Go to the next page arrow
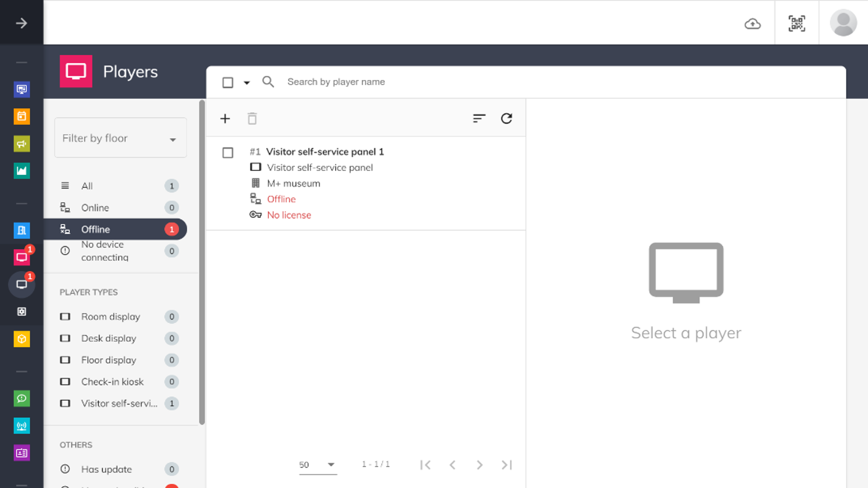Screen dimensions: 868x488 pyautogui.click(x=479, y=465)
